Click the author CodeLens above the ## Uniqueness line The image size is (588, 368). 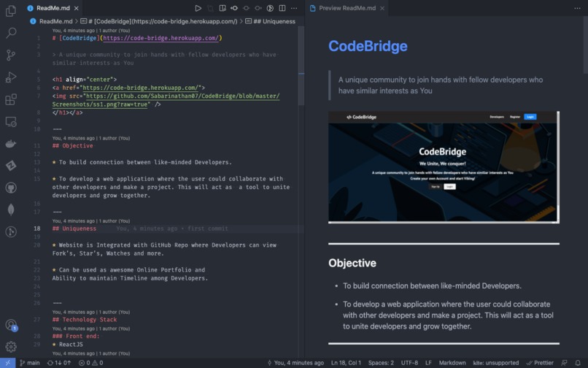[91, 221]
